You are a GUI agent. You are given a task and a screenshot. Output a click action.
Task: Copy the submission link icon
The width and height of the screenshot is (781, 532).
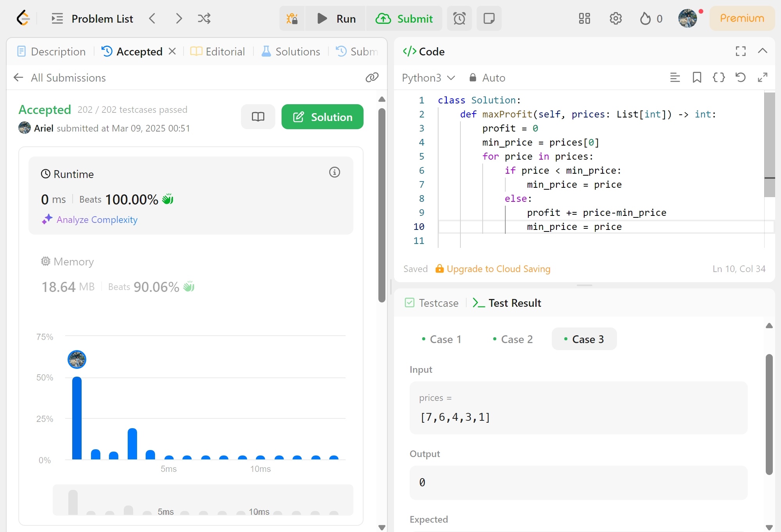(x=372, y=77)
